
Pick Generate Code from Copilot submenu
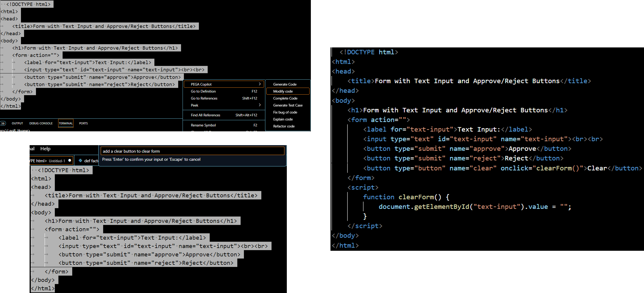288,84
